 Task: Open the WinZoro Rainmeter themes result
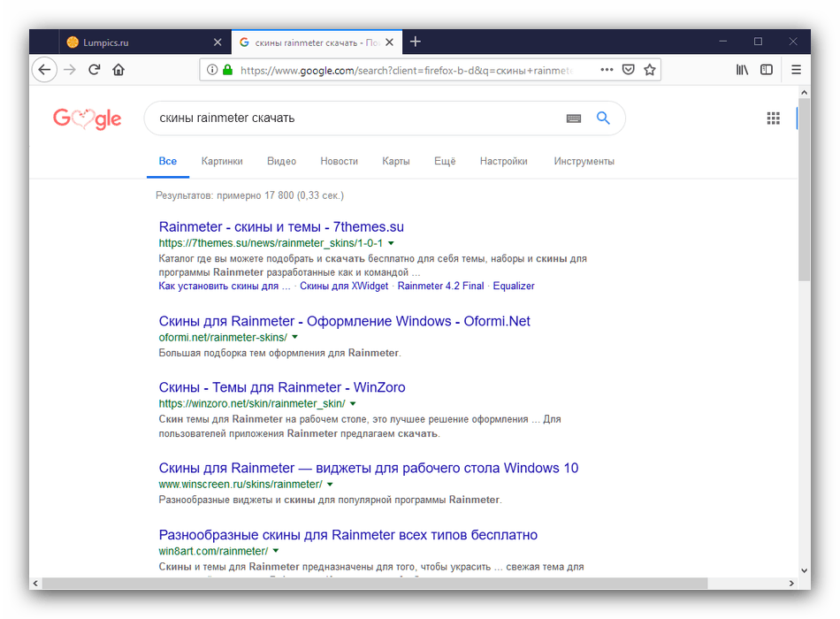(282, 387)
